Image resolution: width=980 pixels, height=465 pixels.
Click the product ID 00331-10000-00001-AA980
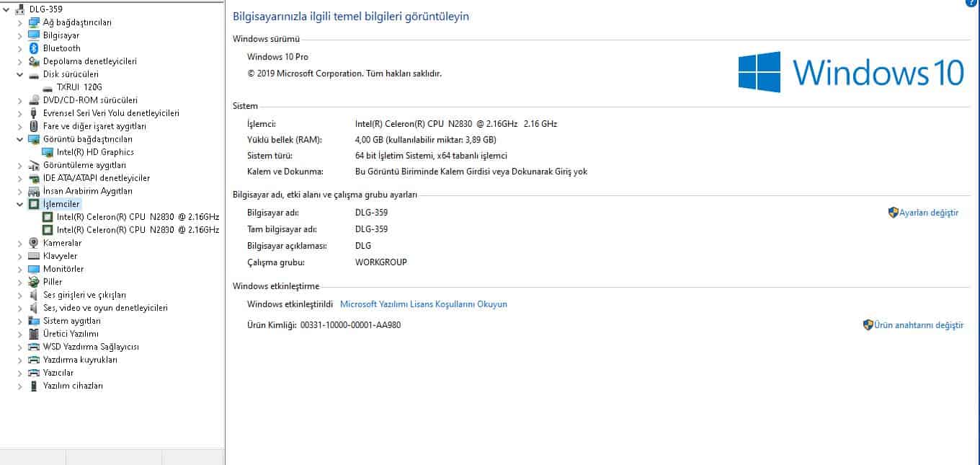point(350,325)
